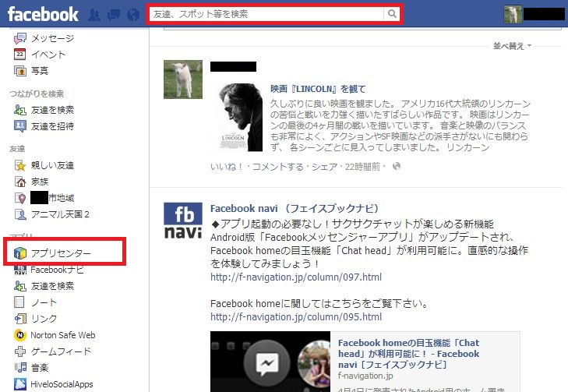Open イベント in the sidebar
The width and height of the screenshot is (568, 392).
[48, 55]
